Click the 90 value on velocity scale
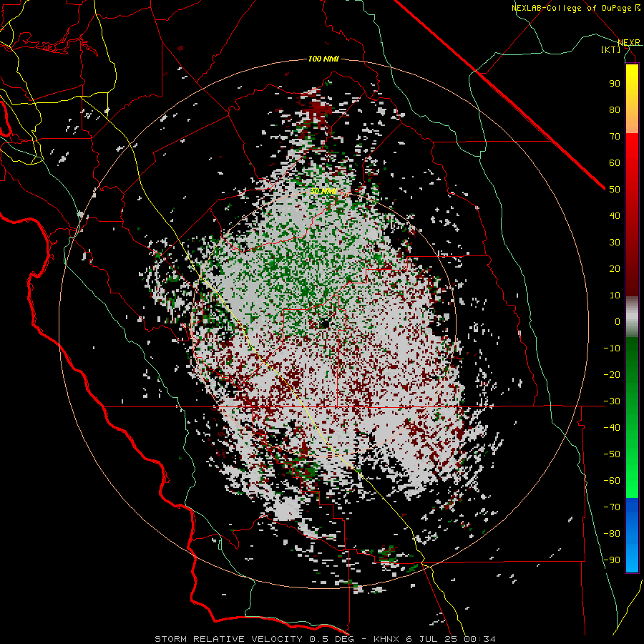Viewport: 644px width, 644px height. pos(615,84)
